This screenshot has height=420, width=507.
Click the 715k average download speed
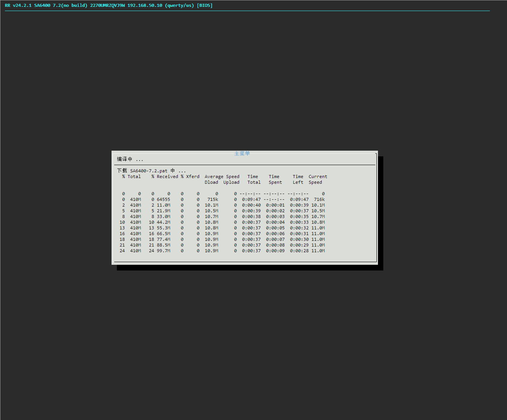point(213,199)
